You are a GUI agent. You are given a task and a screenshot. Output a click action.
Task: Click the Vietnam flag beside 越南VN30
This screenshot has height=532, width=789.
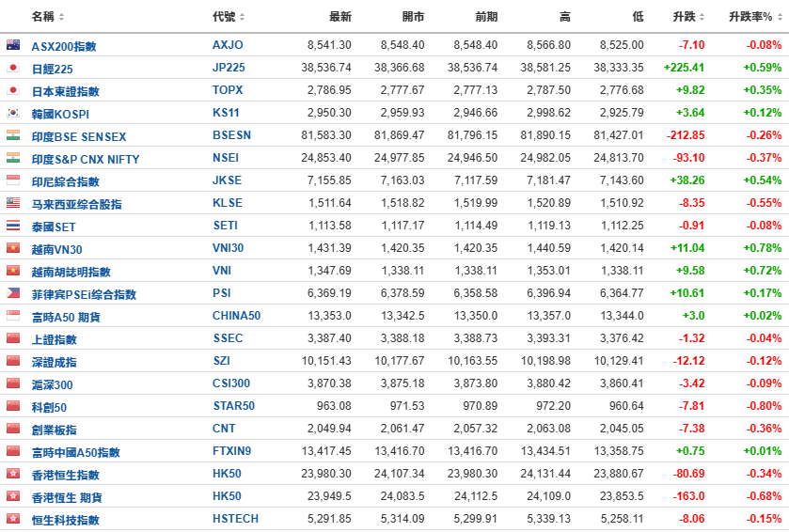(x=13, y=248)
